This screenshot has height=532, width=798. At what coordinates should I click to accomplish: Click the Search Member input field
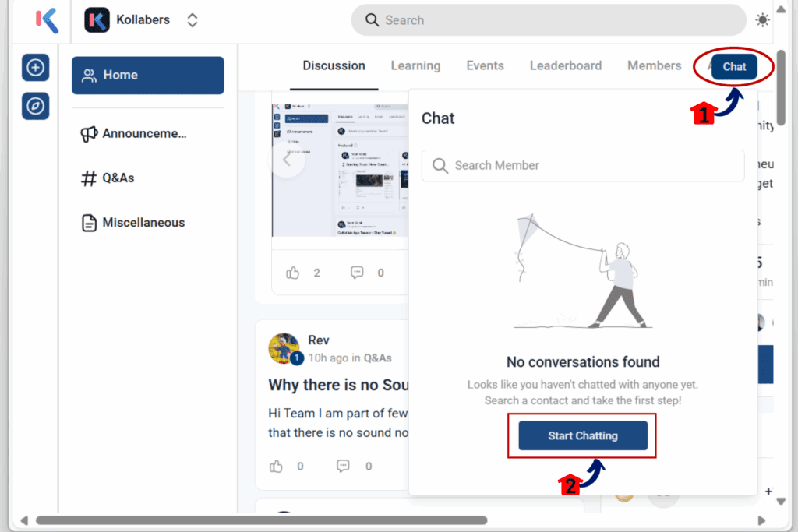pyautogui.click(x=583, y=165)
